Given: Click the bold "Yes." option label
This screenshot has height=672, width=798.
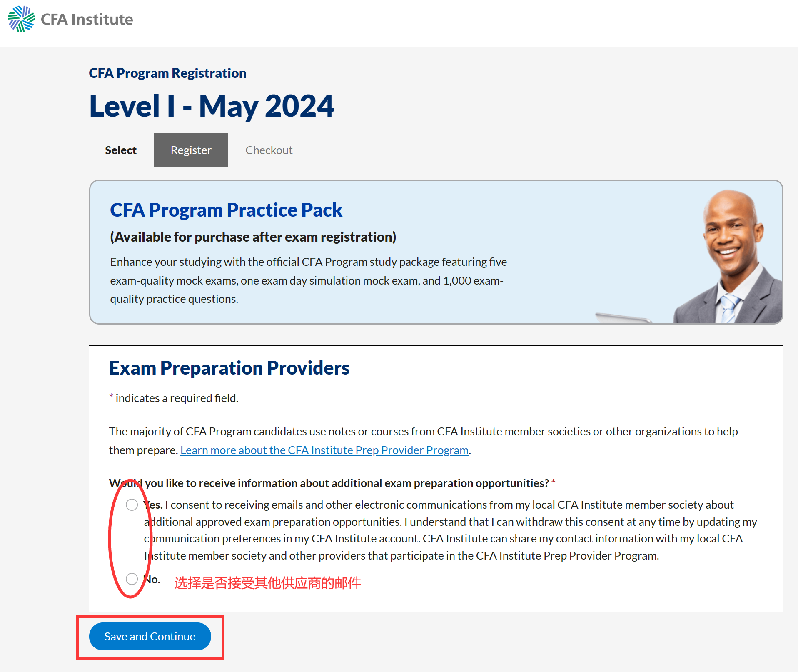Looking at the screenshot, I should 154,505.
